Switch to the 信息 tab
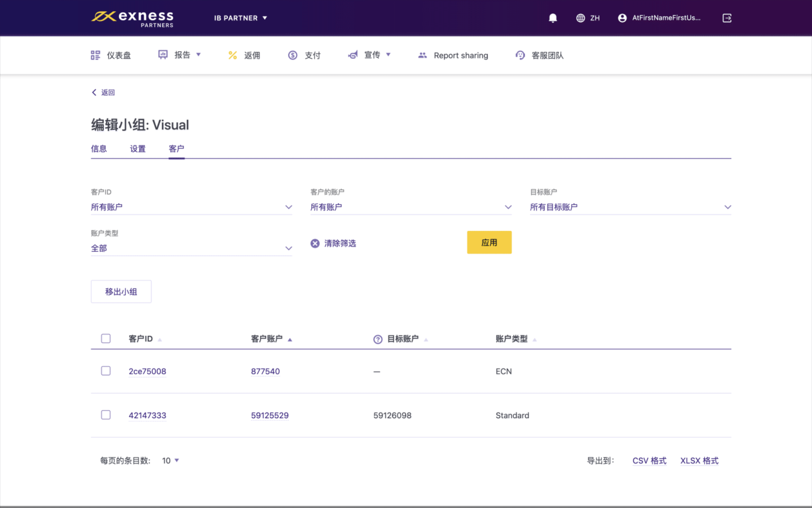 click(99, 149)
